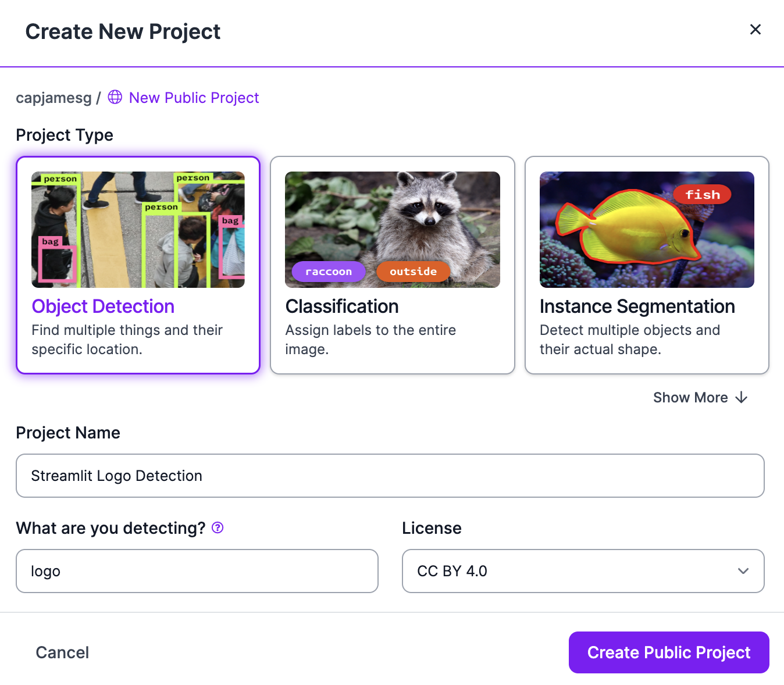Screen dimensions: 784x685
Task: Expand more project types with Show More
Action: click(690, 398)
